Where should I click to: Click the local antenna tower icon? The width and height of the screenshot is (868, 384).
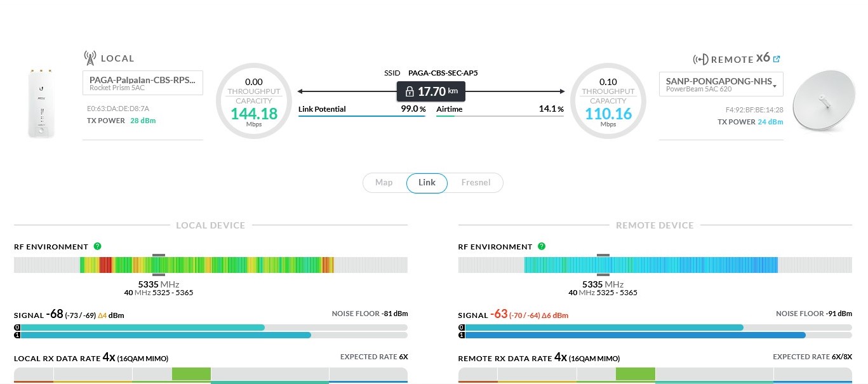(x=90, y=58)
